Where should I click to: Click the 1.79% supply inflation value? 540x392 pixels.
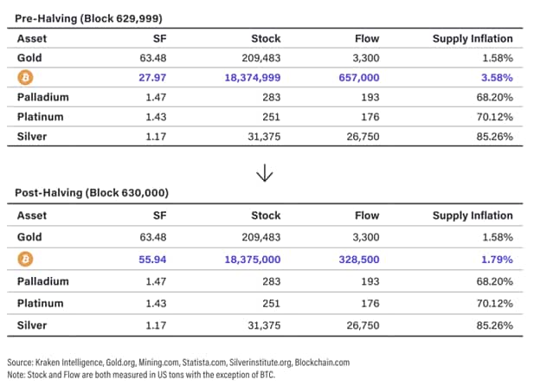(498, 258)
